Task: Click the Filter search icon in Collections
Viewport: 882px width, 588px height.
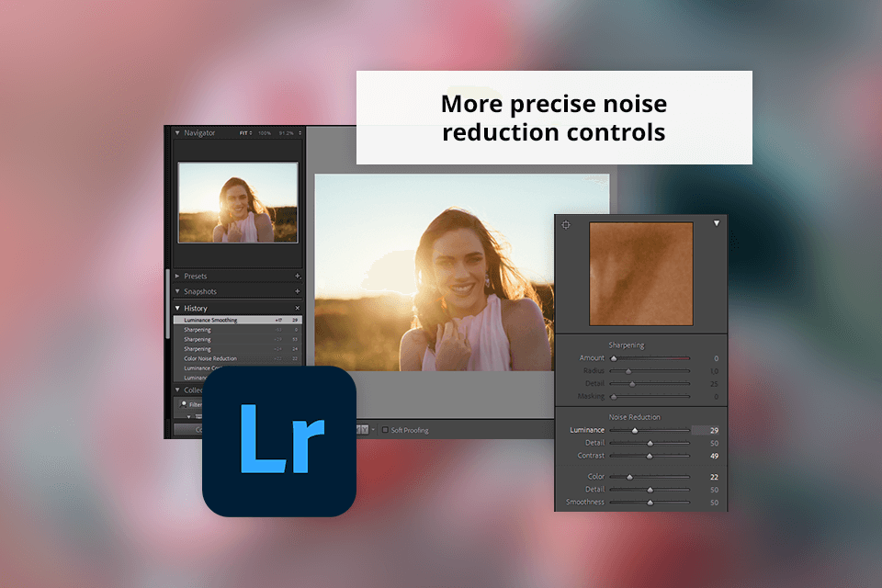Action: point(184,404)
